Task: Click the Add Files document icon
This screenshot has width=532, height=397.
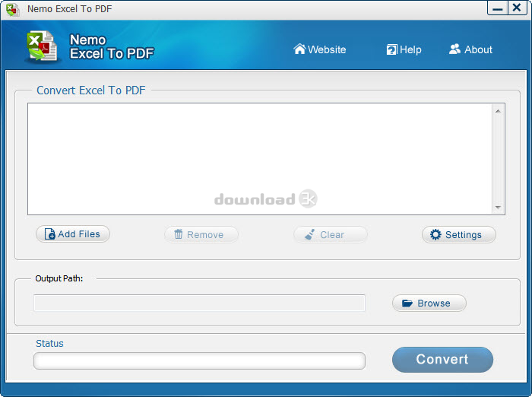Action: tap(49, 234)
